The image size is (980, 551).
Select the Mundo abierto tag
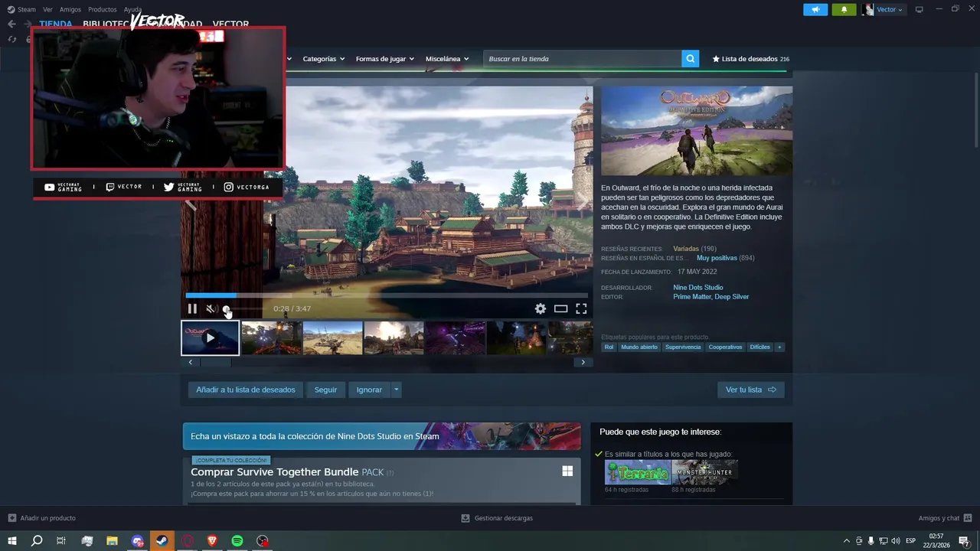(639, 347)
